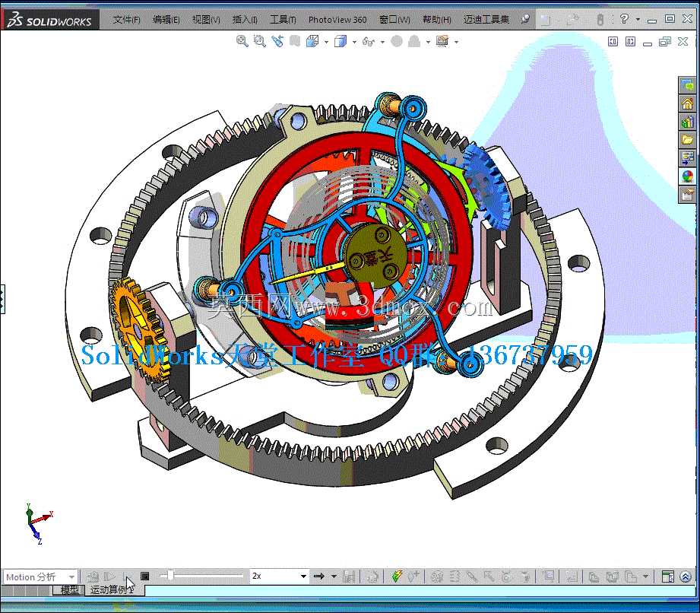The image size is (700, 613).
Task: Switch to the 模型 tab
Action: [x=69, y=589]
